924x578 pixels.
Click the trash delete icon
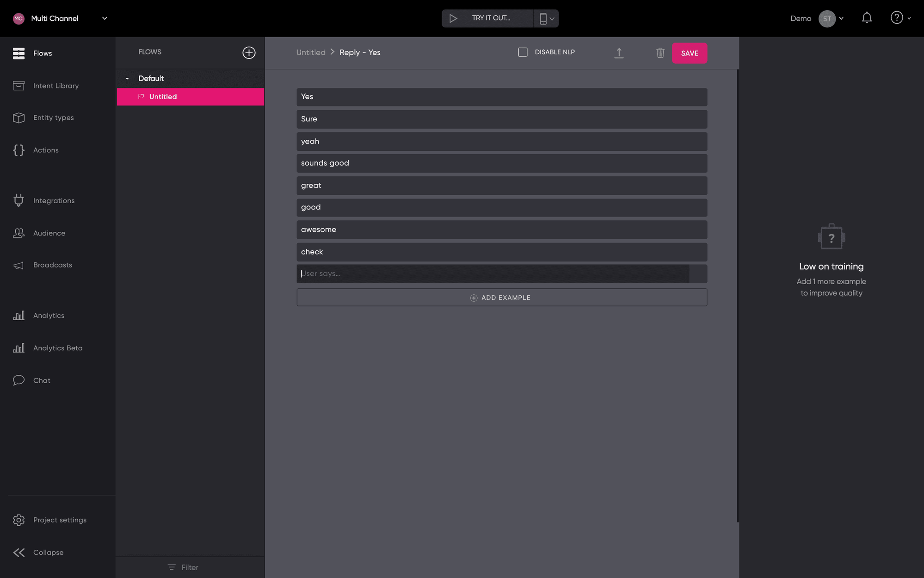coord(660,53)
